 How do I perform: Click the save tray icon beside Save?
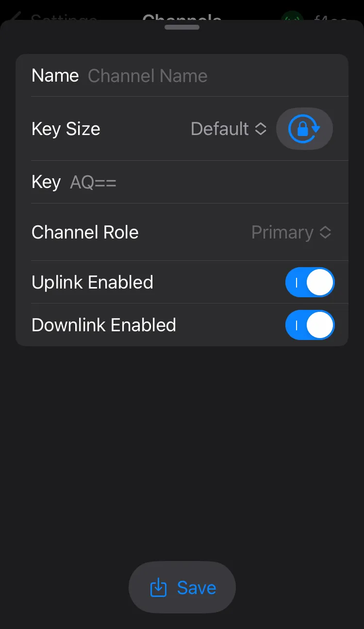point(158,588)
